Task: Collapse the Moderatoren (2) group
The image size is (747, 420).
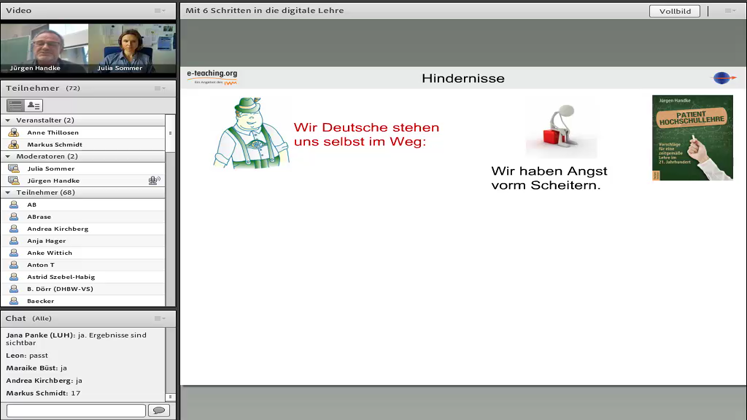Action: tap(8, 157)
